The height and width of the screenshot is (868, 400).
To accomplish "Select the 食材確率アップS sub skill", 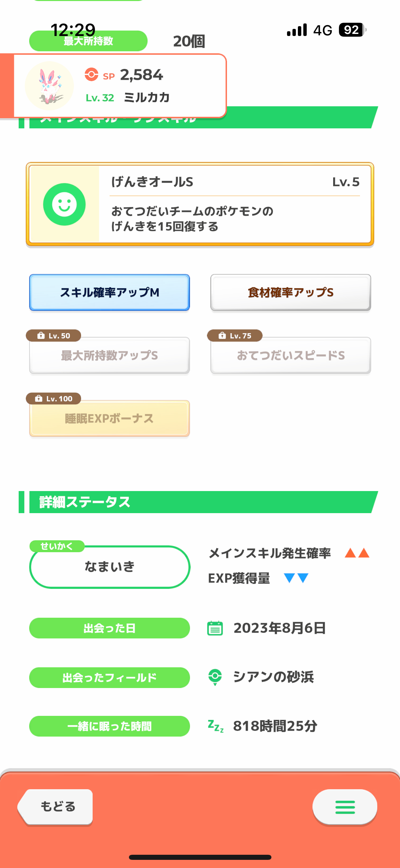I will coord(291,292).
